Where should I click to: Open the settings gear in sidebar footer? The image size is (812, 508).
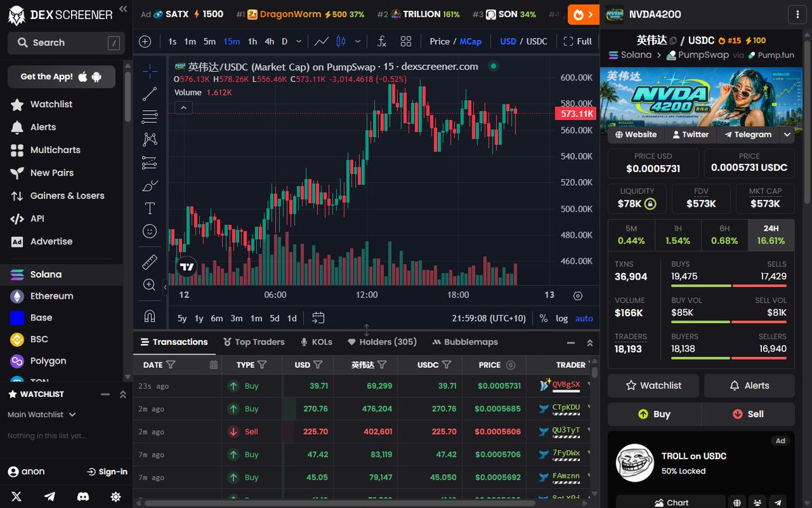116,496
